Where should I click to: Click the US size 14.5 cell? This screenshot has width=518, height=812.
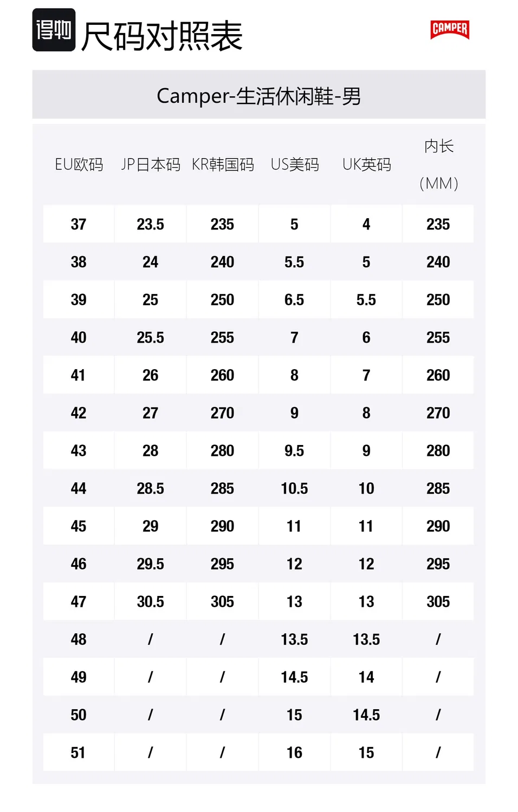[294, 677]
